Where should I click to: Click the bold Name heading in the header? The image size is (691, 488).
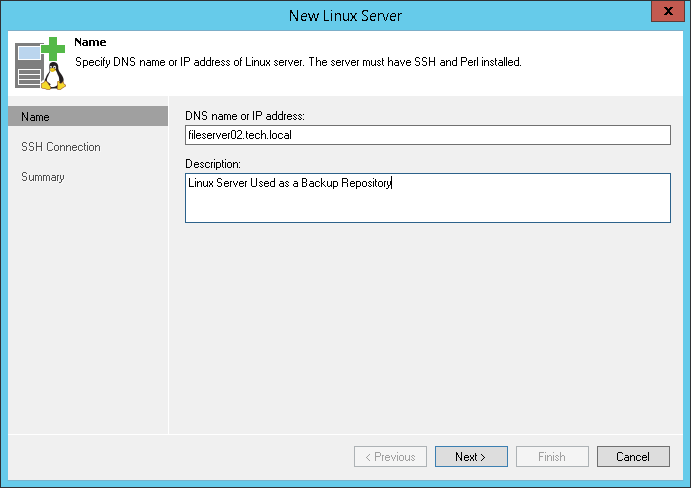coord(90,43)
